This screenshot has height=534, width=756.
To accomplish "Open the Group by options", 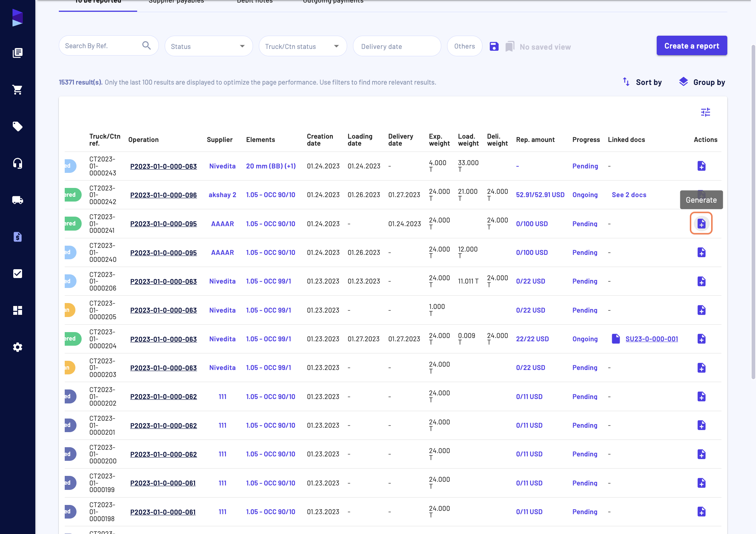I will tap(702, 82).
